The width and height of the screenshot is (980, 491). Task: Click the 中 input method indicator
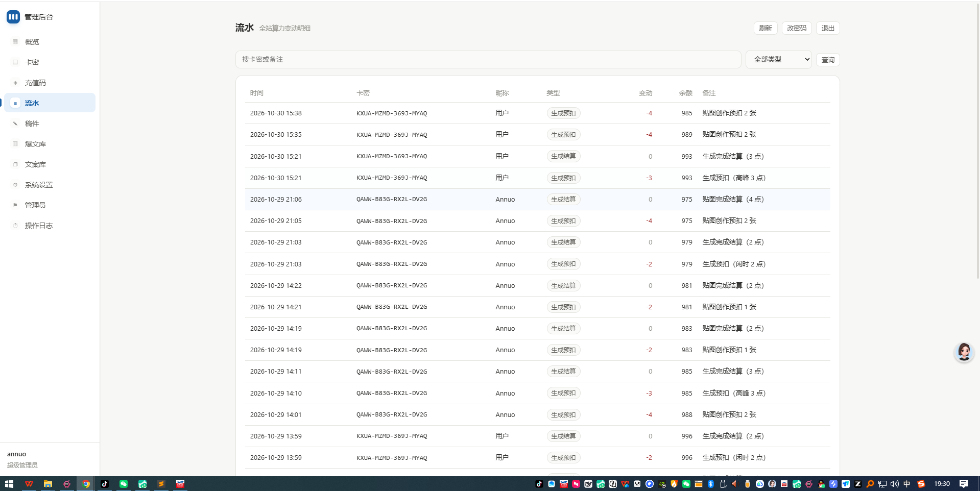(907, 484)
